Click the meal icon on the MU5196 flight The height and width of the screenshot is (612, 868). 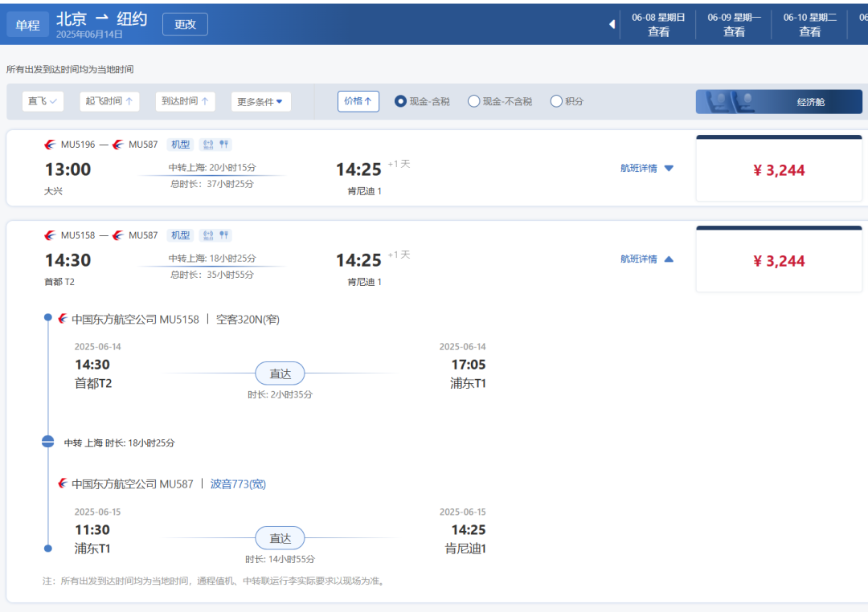(224, 145)
